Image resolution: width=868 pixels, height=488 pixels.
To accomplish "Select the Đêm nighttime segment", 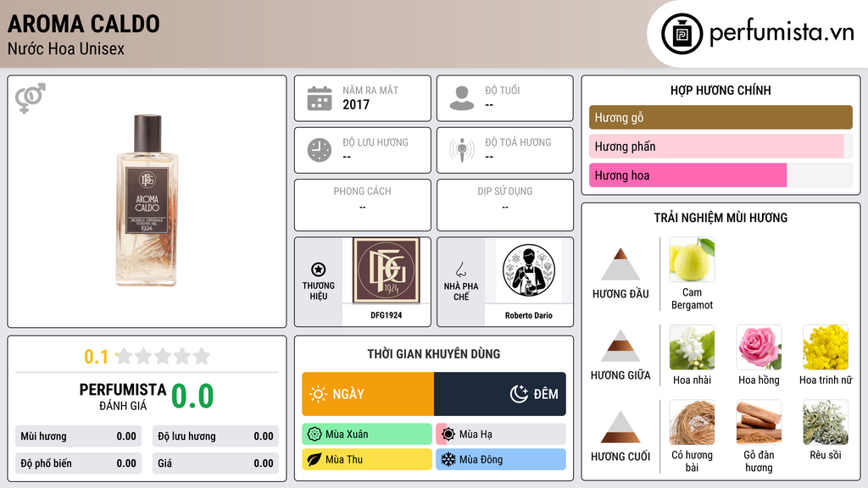I will (x=500, y=394).
